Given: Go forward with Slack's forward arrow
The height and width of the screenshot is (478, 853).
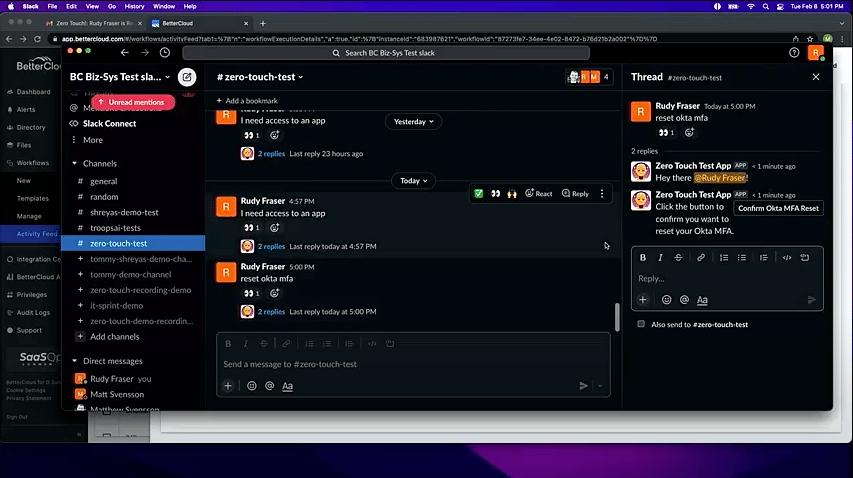Looking at the screenshot, I should pos(145,53).
